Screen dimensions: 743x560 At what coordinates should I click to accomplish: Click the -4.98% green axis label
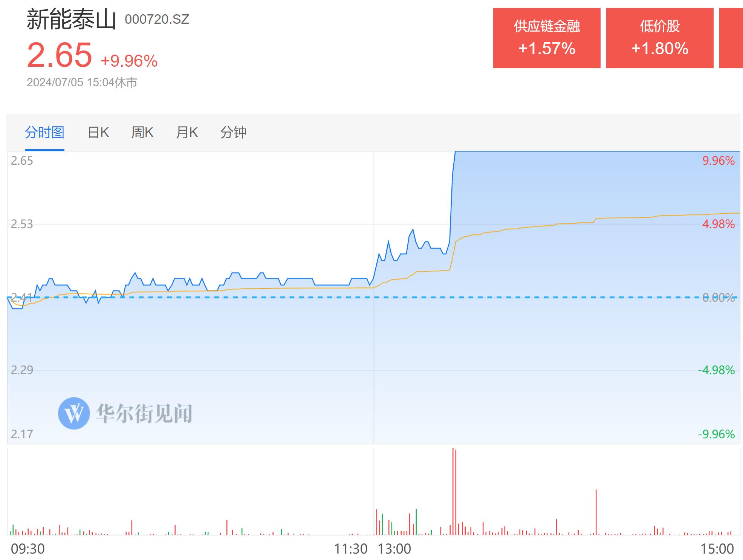pos(716,370)
